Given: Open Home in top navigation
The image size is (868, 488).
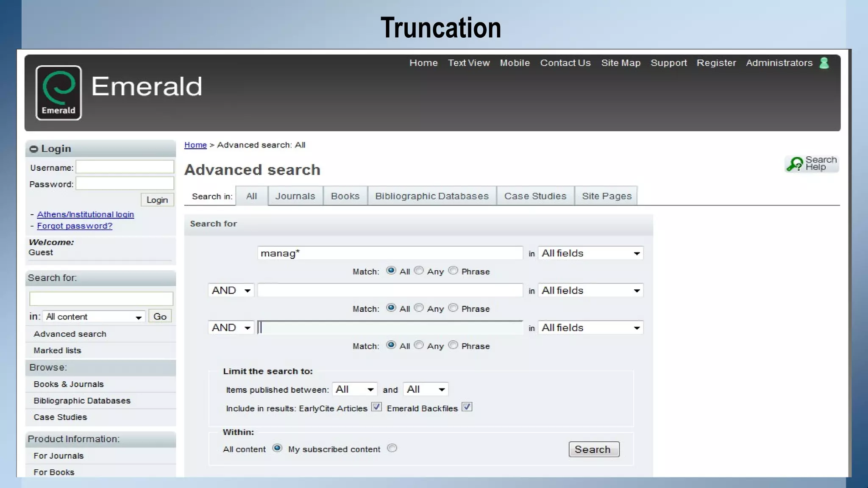Looking at the screenshot, I should point(423,63).
